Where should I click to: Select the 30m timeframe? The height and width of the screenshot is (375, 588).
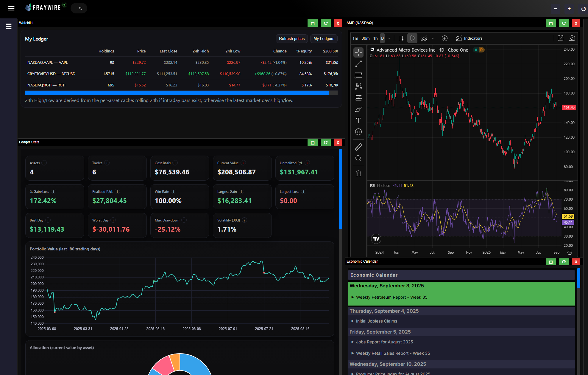366,38
